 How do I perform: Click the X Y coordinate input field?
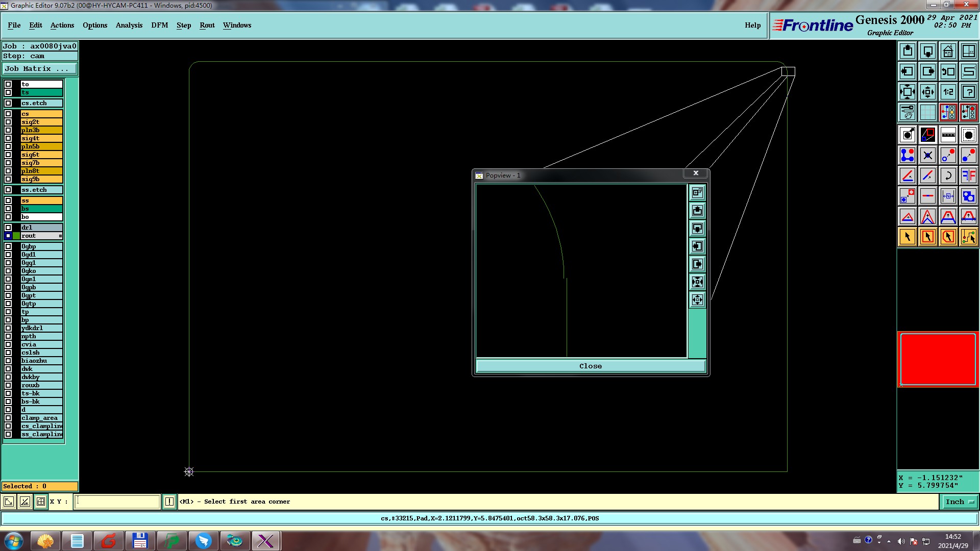point(117,502)
